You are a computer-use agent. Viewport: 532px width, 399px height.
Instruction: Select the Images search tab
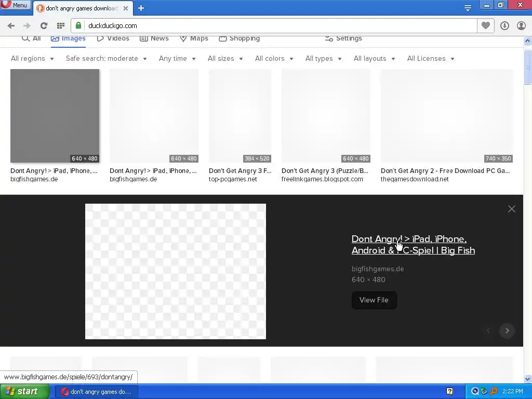(x=68, y=38)
